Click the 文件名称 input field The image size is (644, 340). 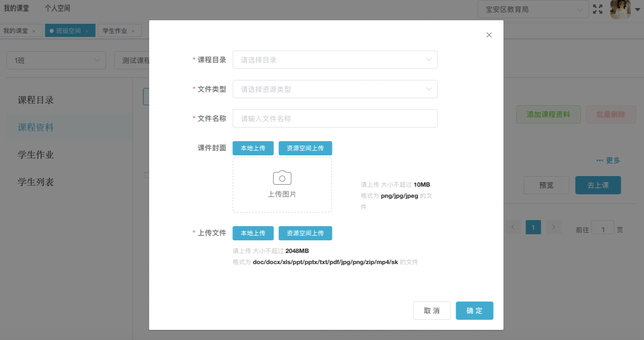tap(335, 118)
